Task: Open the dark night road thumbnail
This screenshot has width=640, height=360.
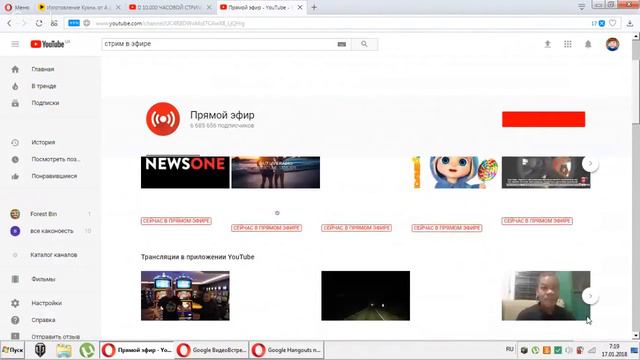Action: coord(365,296)
